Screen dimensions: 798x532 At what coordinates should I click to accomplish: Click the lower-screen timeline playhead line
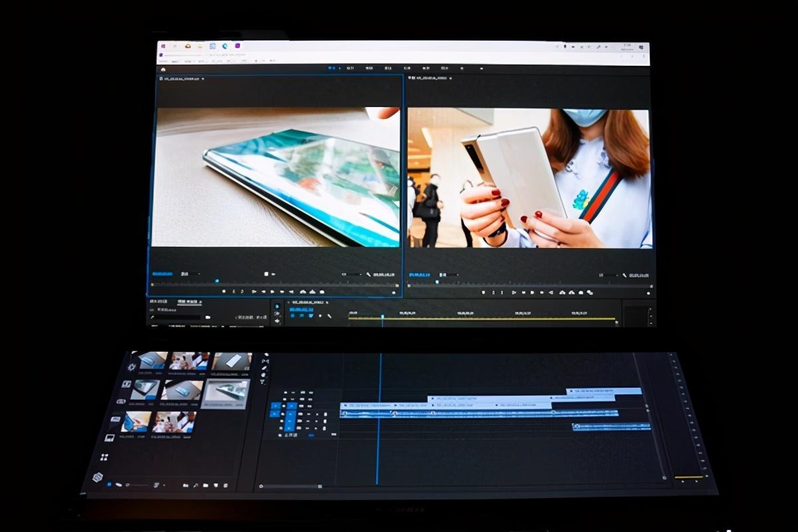click(x=379, y=419)
